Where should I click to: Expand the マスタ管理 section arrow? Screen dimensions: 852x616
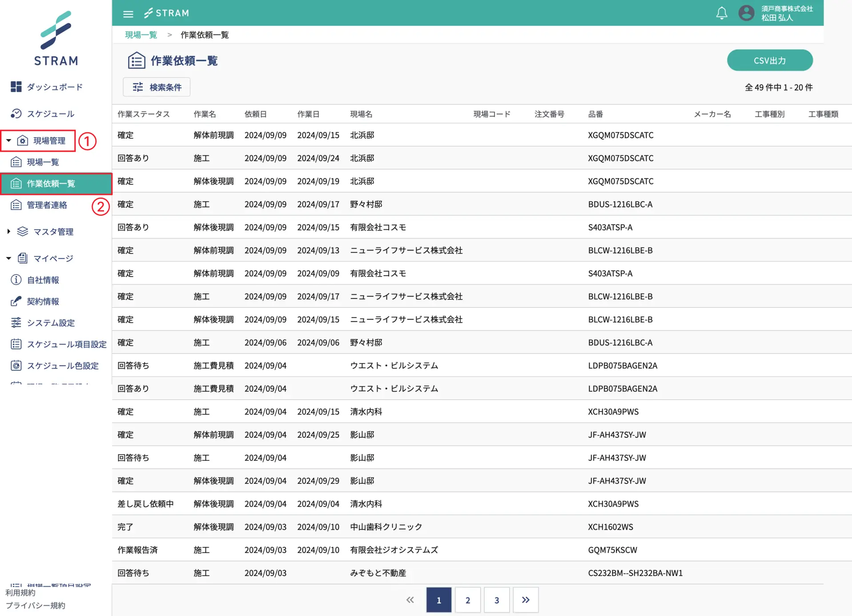coord(8,231)
